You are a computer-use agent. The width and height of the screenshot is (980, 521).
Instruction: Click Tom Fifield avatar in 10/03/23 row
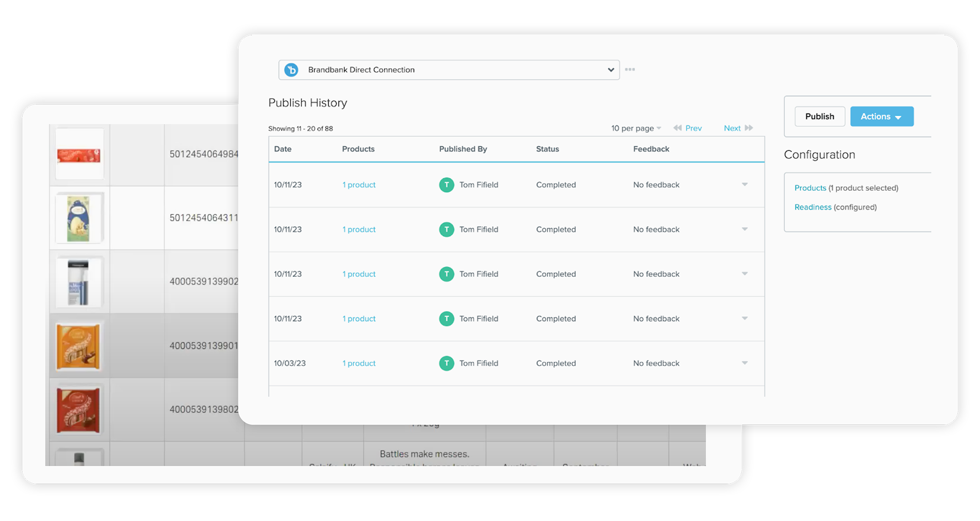coord(446,363)
